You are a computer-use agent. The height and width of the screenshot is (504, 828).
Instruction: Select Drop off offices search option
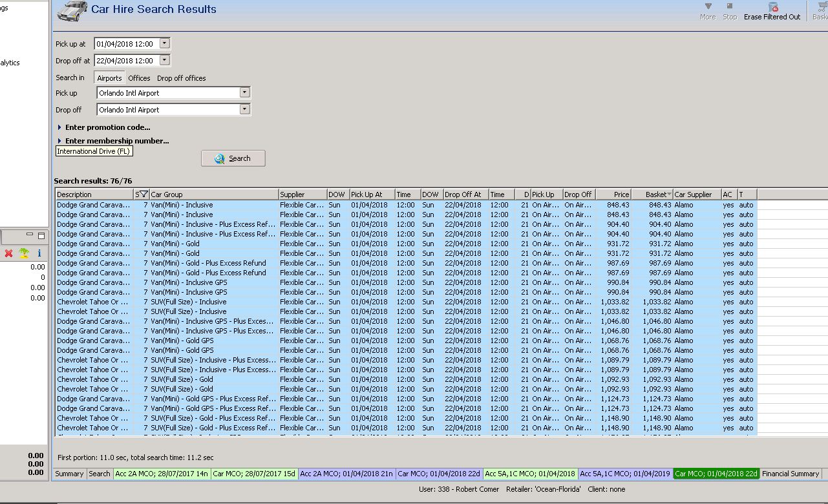[182, 78]
